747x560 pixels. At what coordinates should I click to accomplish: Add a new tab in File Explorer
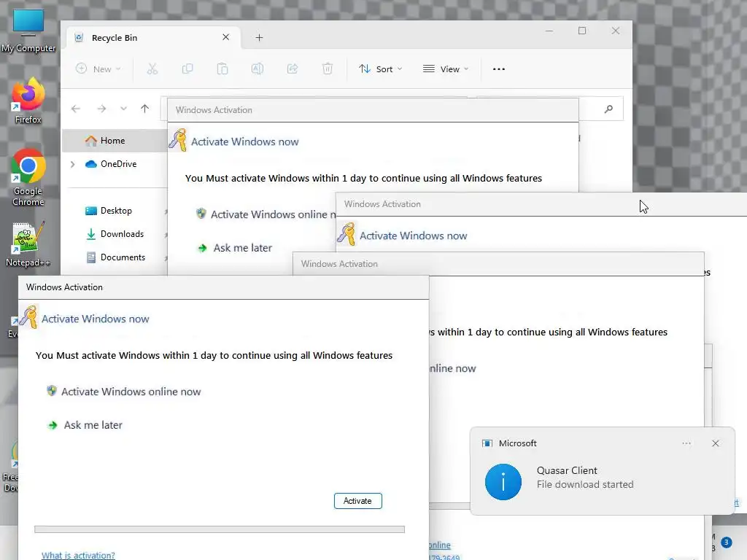[259, 38]
